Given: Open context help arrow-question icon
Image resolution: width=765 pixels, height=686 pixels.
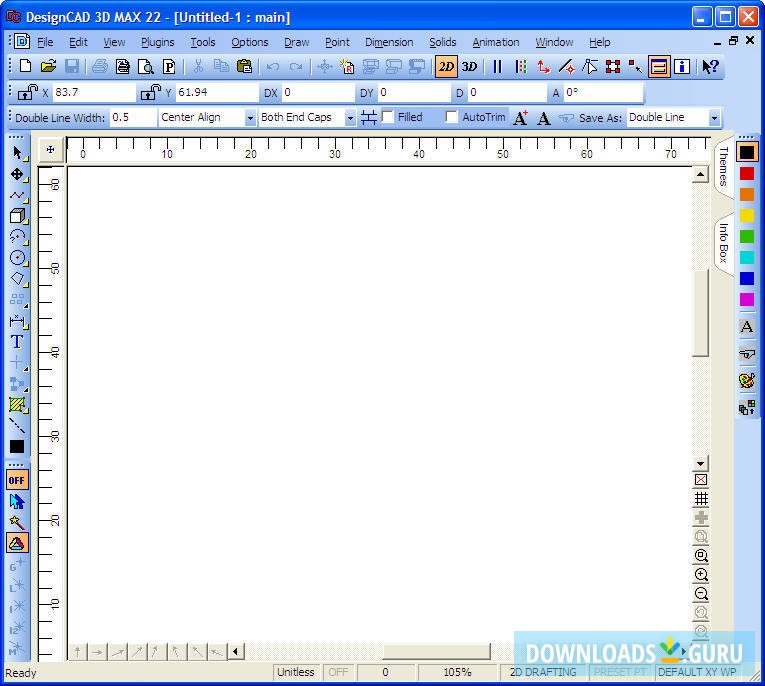Looking at the screenshot, I should (x=710, y=66).
